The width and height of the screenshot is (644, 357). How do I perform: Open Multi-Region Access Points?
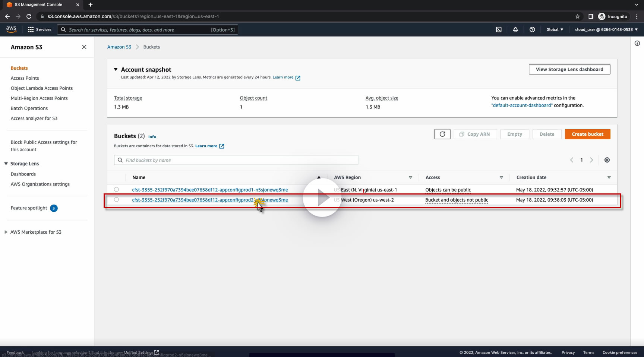pos(39,98)
